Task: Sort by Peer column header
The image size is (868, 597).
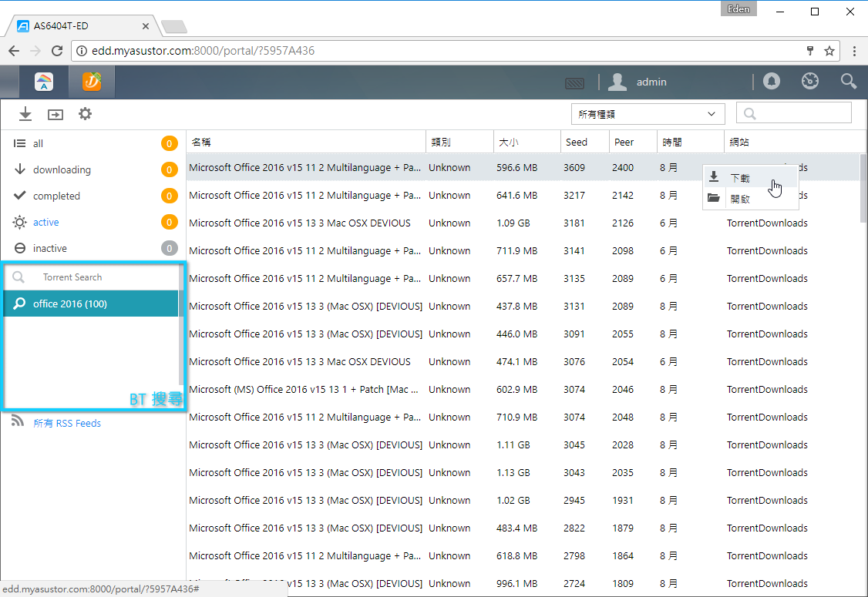Action: coord(633,143)
